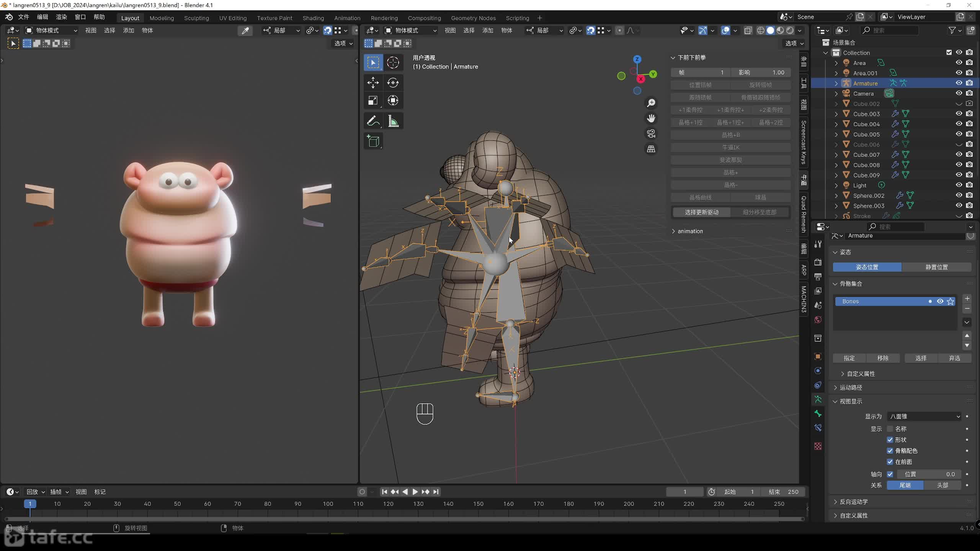Click the 移除 bone collection button
Image resolution: width=980 pixels, height=551 pixels.
coord(883,358)
